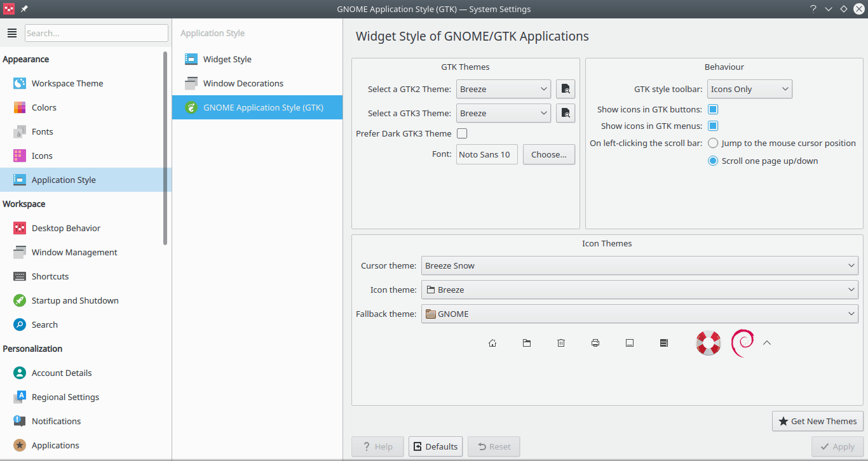The height and width of the screenshot is (461, 868).
Task: Click the Shortcuts keyboard icon
Action: [20, 276]
